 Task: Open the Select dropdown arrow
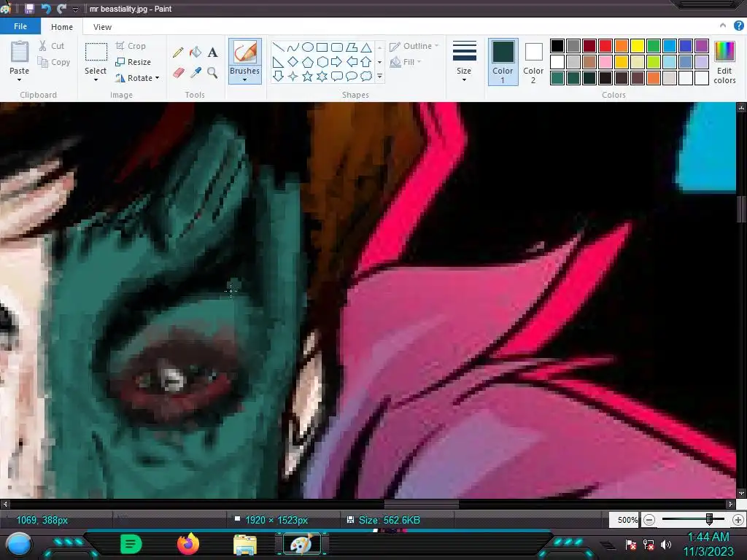[x=96, y=79]
